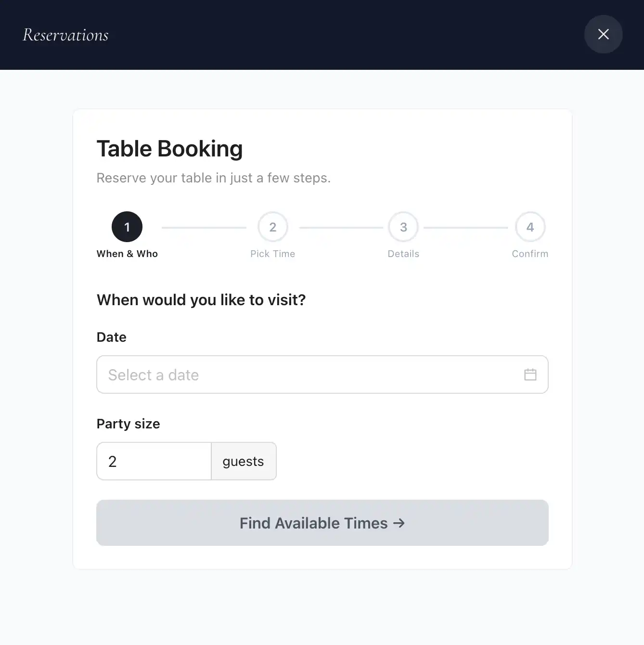Open the "Select a date" picker field
644x645 pixels.
click(308, 374)
